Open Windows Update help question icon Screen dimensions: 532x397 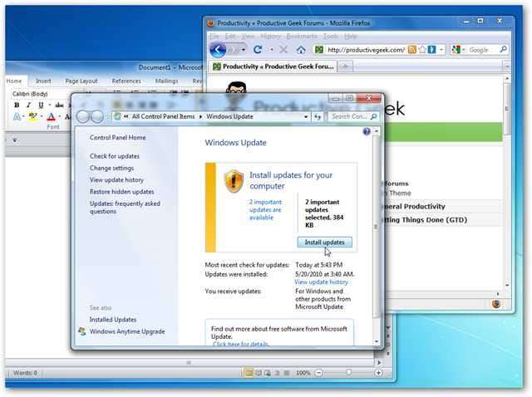(367, 131)
